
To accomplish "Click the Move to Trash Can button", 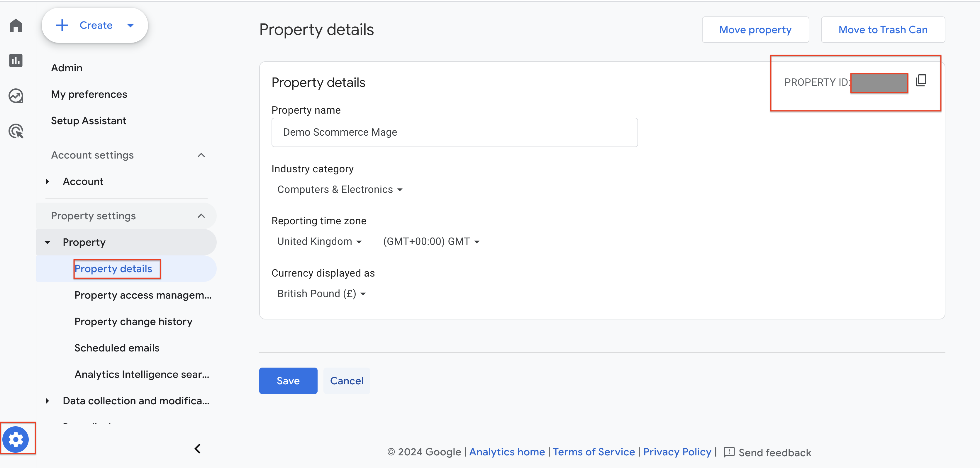I will [x=883, y=30].
